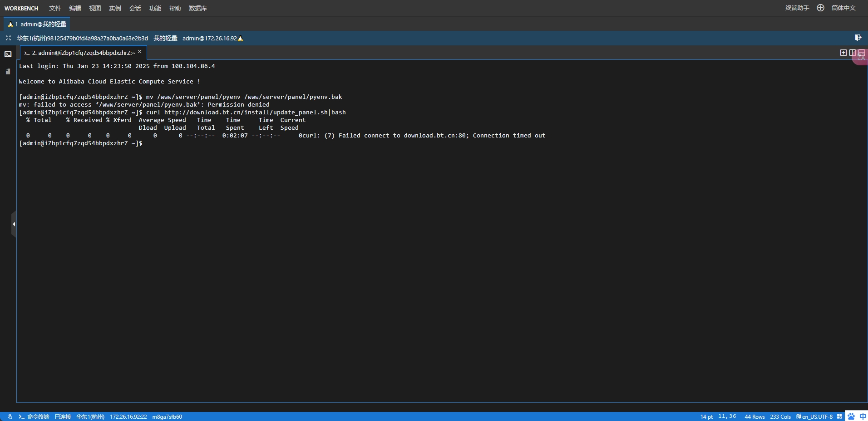Click the hand icon in status bar

pos(10,416)
